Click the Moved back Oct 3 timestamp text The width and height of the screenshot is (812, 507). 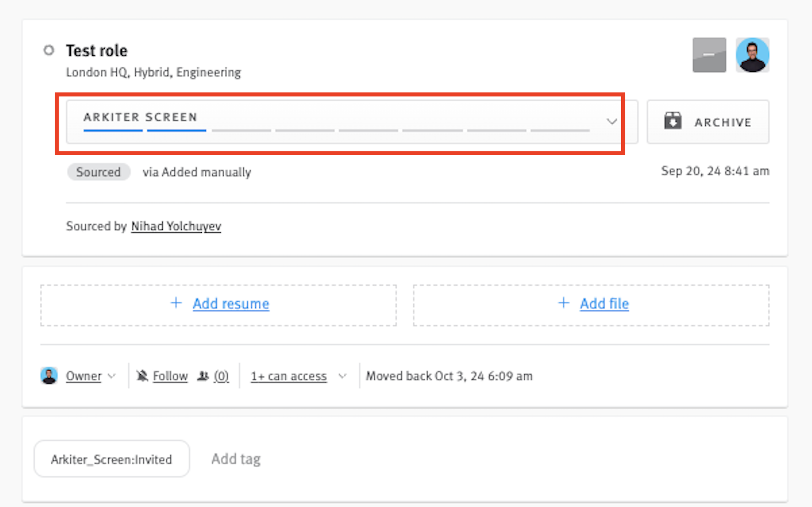pos(449,376)
